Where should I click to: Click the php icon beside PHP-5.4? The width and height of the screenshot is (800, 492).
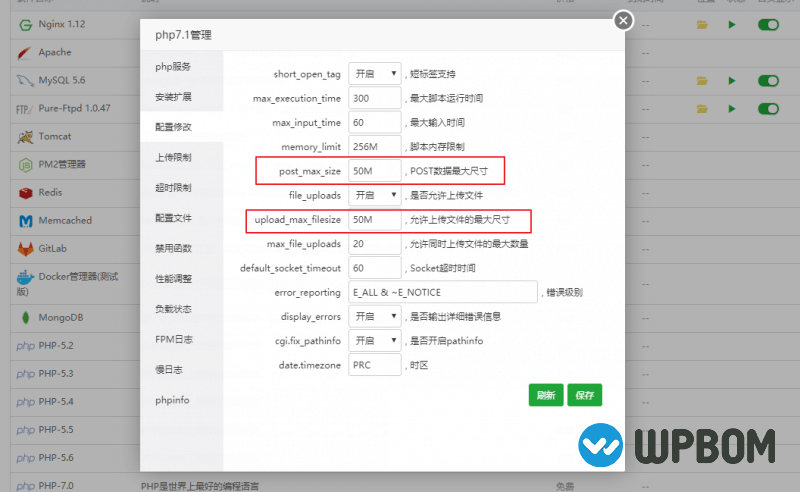(x=26, y=402)
